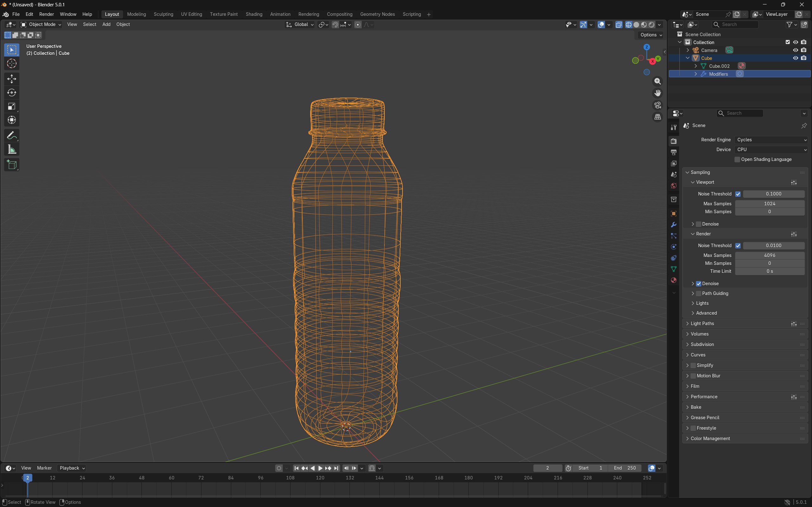
Task: Select the Measure tool
Action: [12, 150]
